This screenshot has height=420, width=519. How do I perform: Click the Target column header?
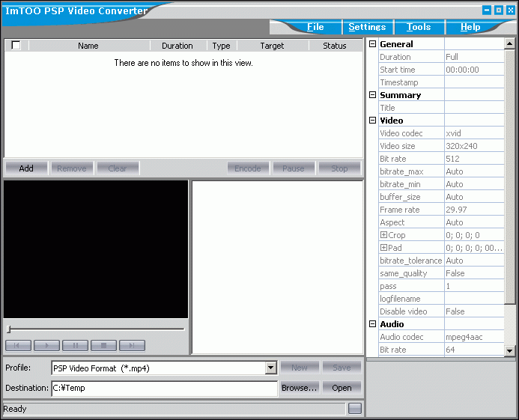click(x=272, y=46)
